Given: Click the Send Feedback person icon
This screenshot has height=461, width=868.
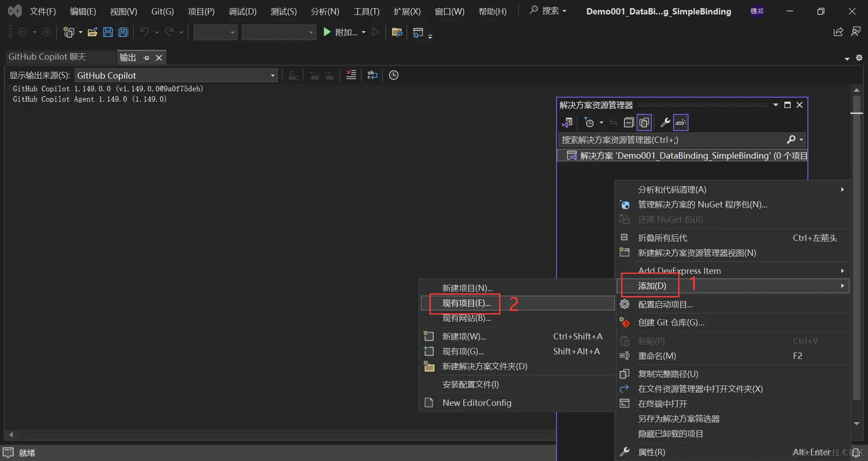Looking at the screenshot, I should (856, 32).
